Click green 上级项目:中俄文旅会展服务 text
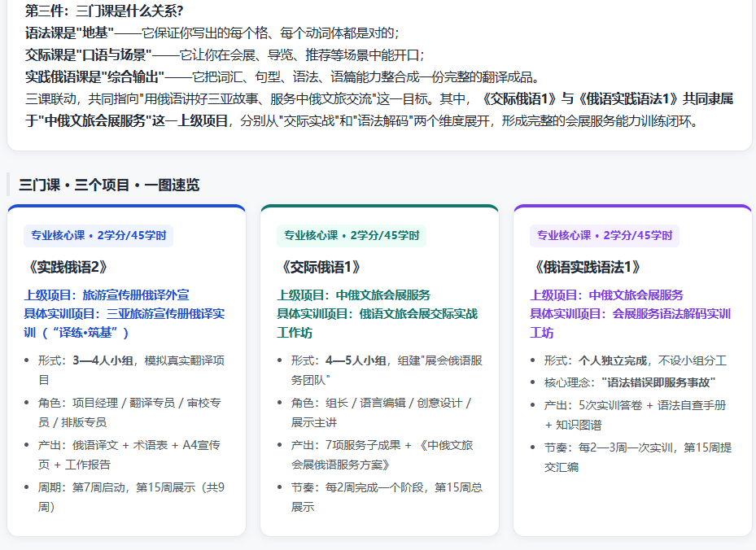 (353, 295)
